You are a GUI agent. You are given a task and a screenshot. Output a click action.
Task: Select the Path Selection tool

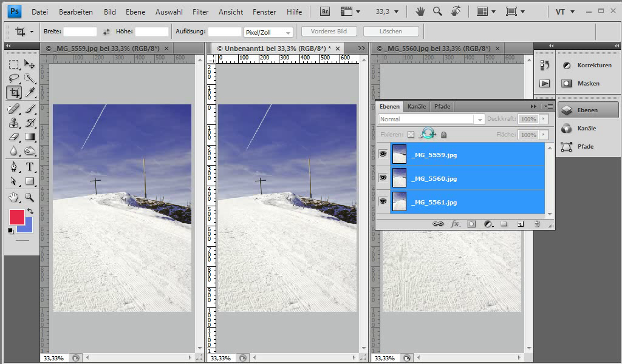tap(14, 181)
